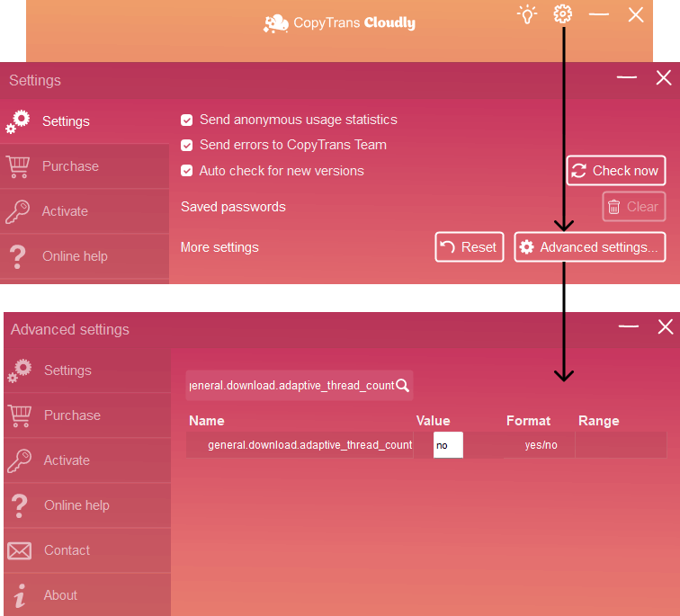Minimize the CopyTrans Cloudly main window

[x=599, y=14]
